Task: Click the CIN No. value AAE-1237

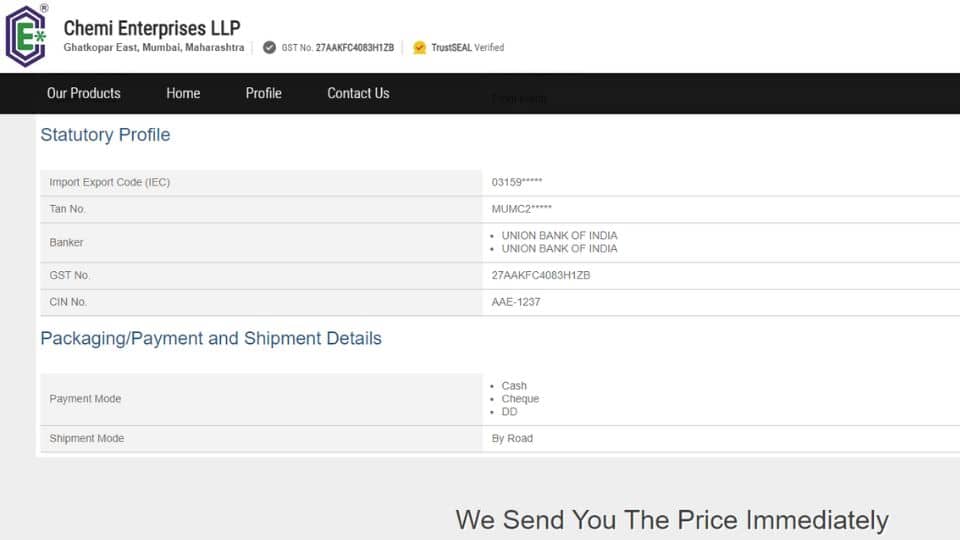Action: (516, 302)
